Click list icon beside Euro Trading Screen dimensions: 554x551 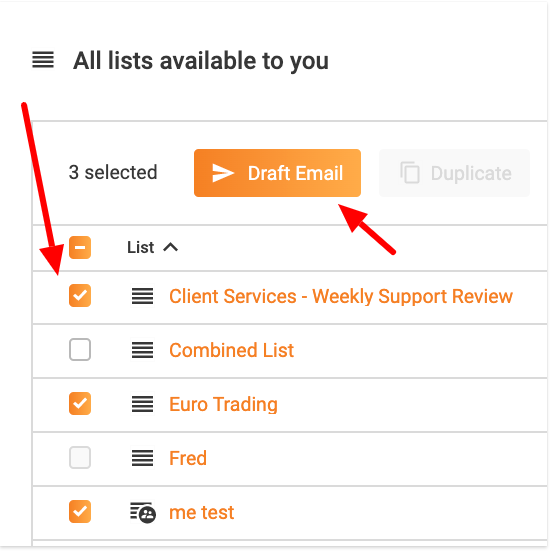142,404
